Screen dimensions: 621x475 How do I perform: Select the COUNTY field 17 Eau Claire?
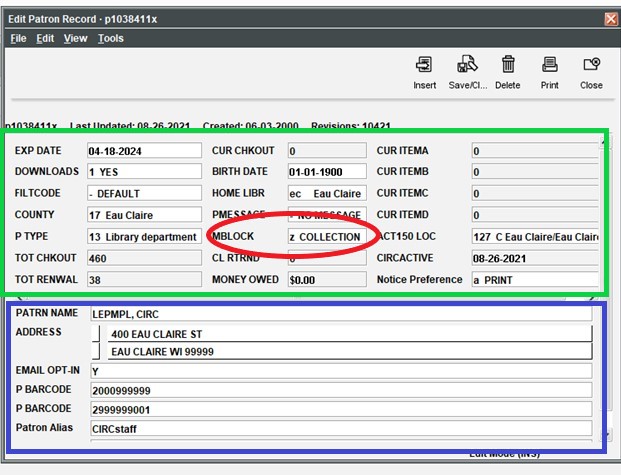tap(144, 215)
